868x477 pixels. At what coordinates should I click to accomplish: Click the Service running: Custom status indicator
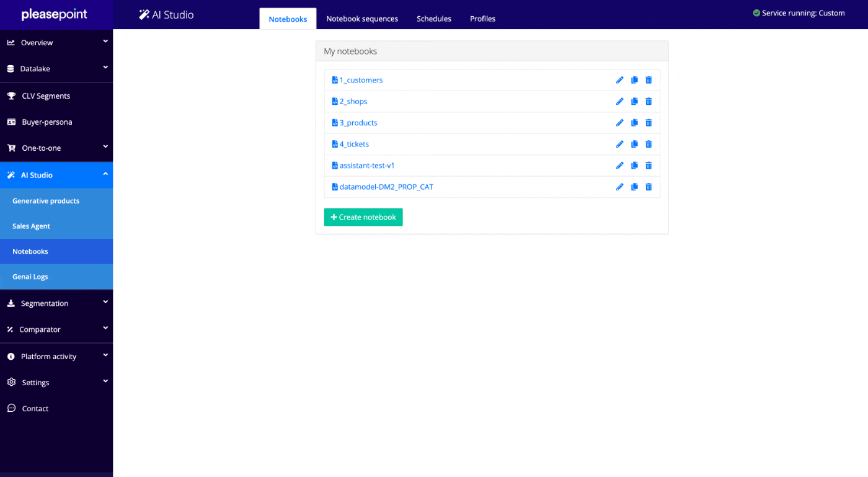[799, 13]
